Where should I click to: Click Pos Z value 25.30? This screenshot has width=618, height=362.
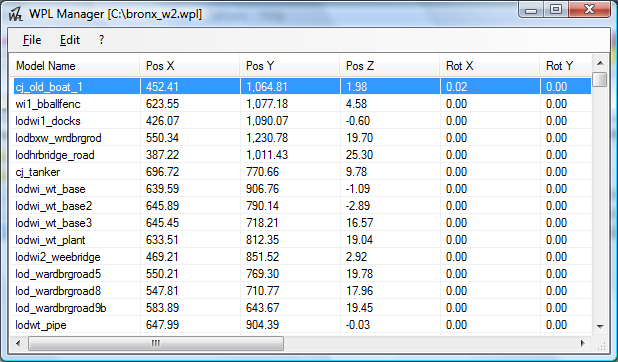[359, 155]
